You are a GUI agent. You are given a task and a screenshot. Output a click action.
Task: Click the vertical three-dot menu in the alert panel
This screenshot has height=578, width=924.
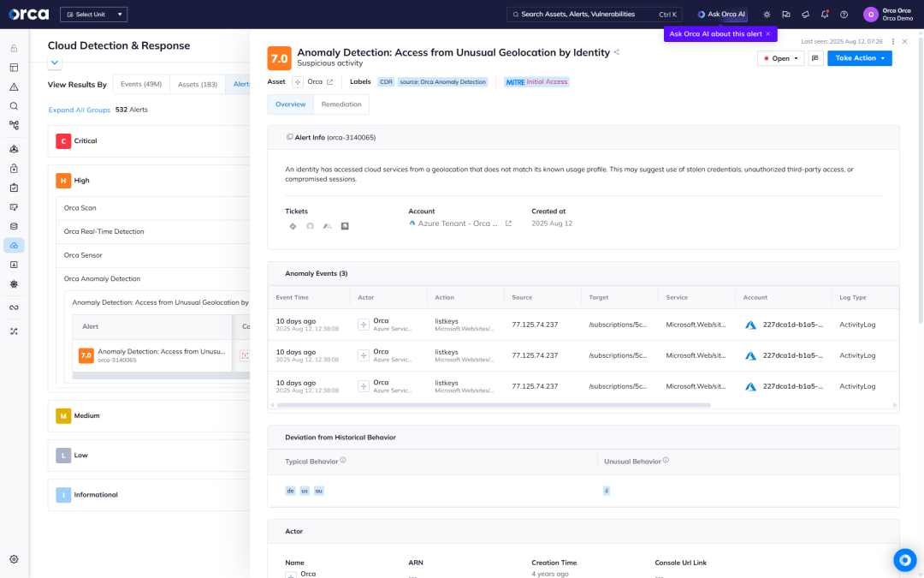[x=893, y=41]
